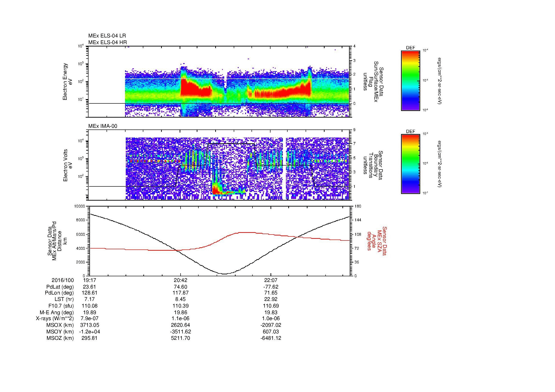Click the 'F10.7 (sfu)' row label

point(61,306)
